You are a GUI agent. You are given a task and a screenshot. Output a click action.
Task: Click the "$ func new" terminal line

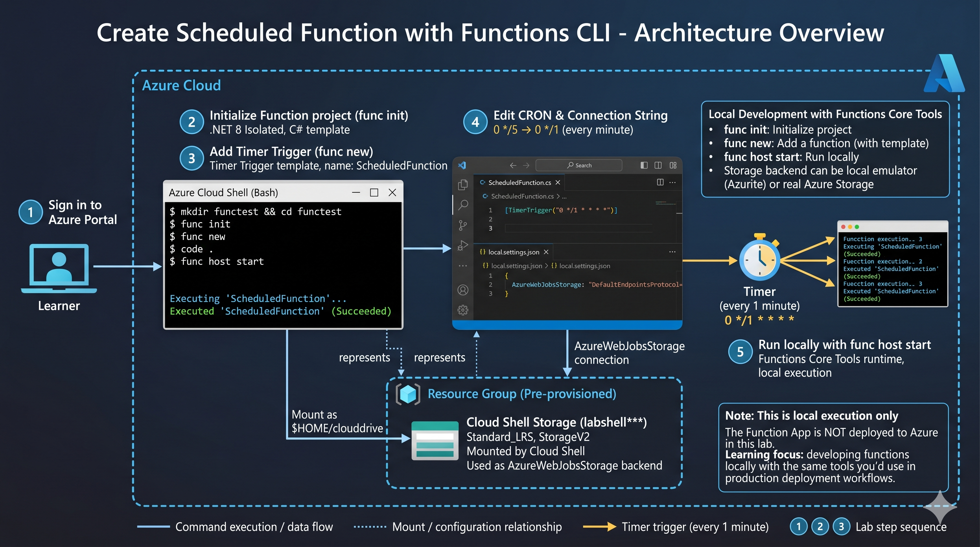(x=197, y=236)
